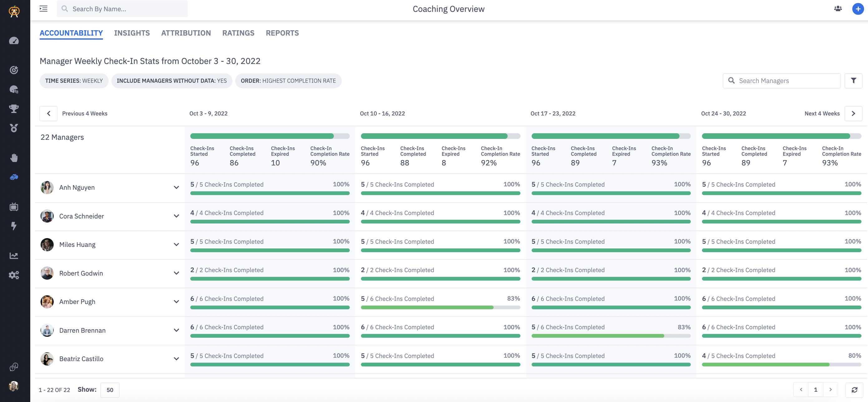Open the analytics chart icon in sidebar

(x=14, y=255)
